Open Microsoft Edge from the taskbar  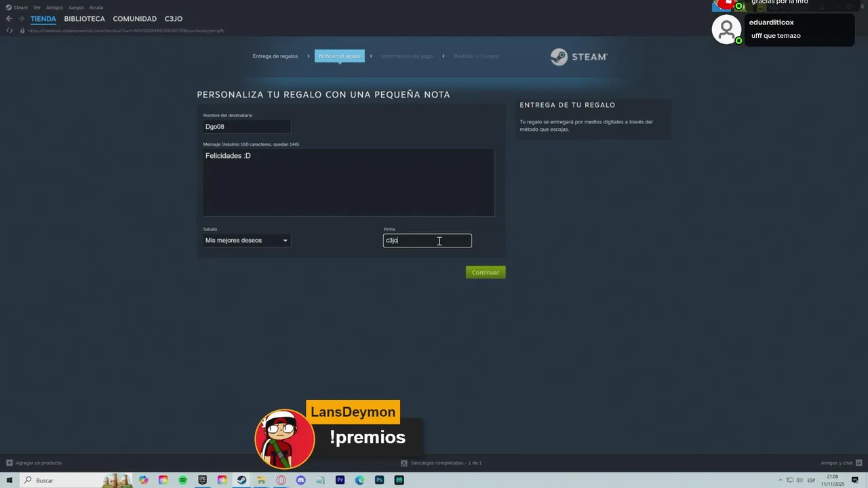coord(360,480)
